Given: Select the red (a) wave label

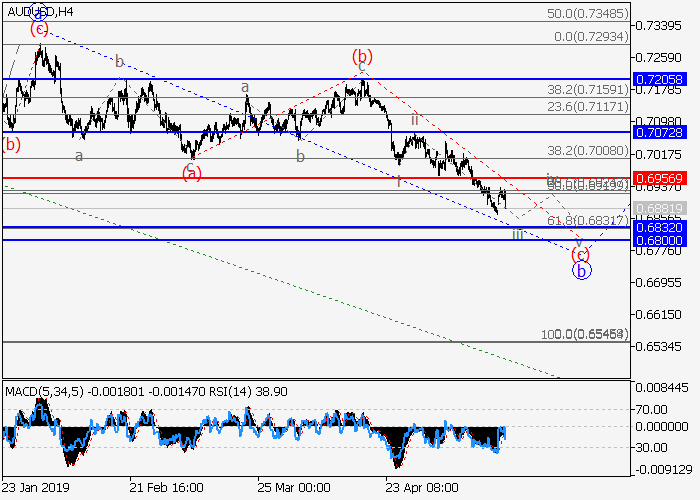Looking at the screenshot, I should tap(192, 173).
